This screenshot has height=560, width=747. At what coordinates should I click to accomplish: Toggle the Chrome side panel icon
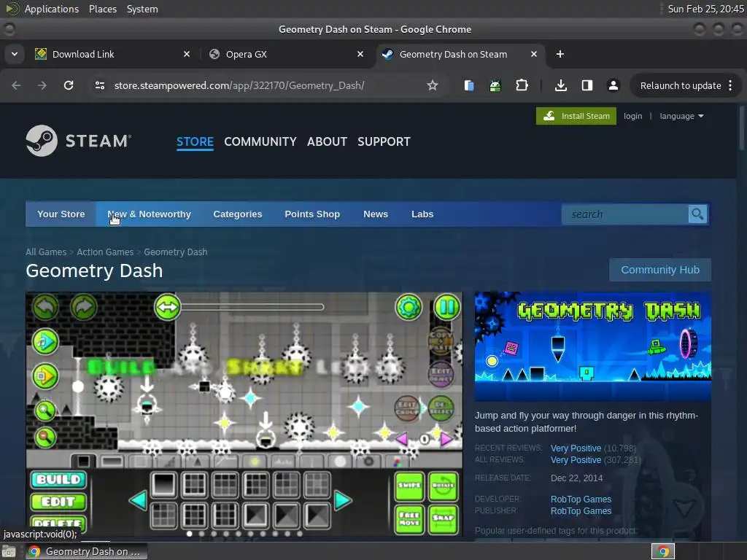(x=587, y=85)
